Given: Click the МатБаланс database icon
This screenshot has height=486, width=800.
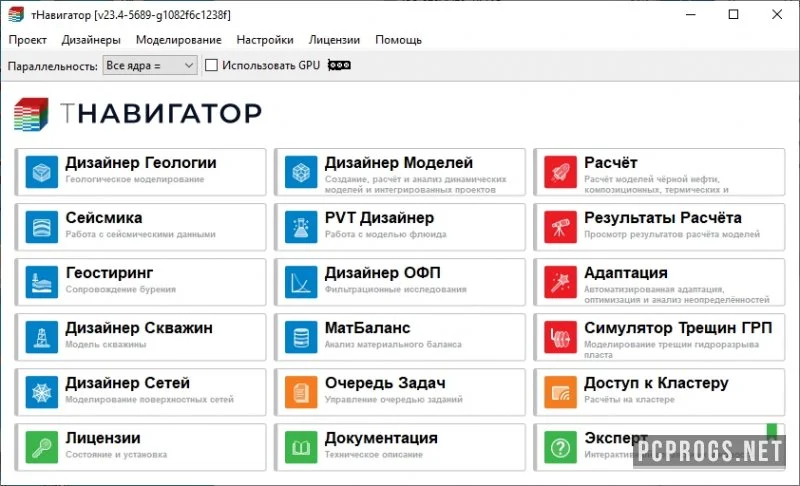Looking at the screenshot, I should click(301, 337).
